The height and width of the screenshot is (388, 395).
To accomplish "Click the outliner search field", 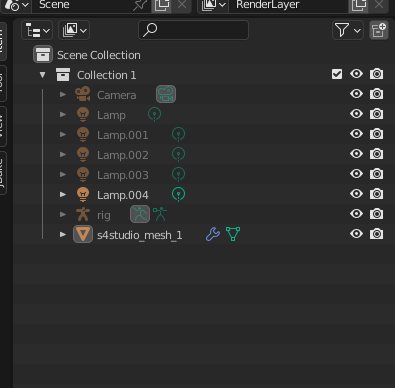I will (193, 30).
